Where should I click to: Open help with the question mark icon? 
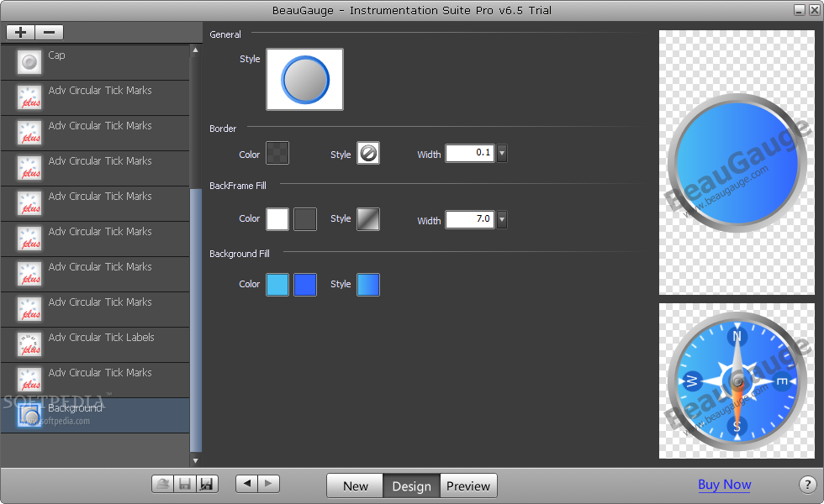click(808, 485)
